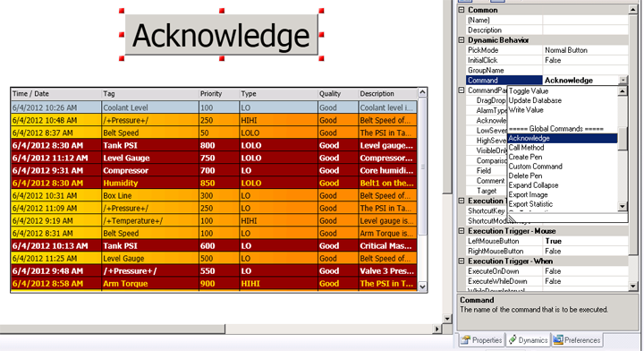
Task: Click the command list scroll-up arrow
Action: click(623, 91)
